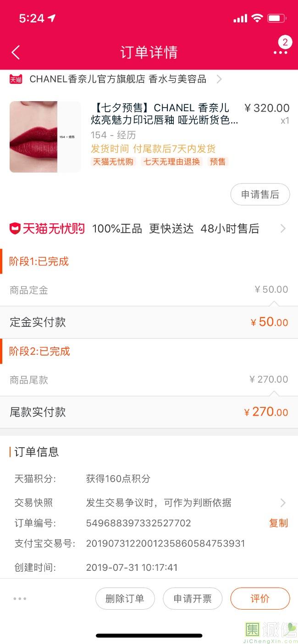Tap the notification badge showing 2
Image resolution: width=298 pixels, height=644 pixels.
tap(285, 43)
